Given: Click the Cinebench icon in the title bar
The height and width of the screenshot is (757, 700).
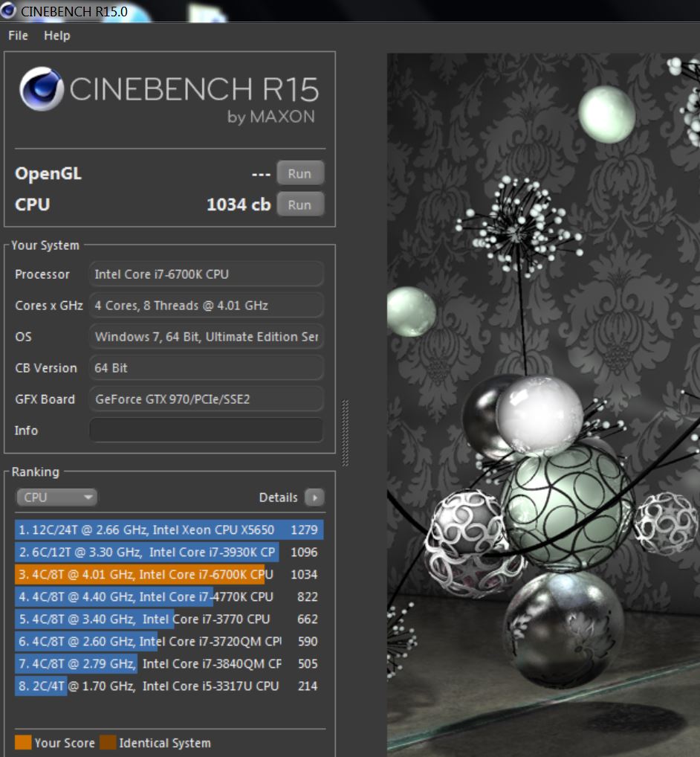Looking at the screenshot, I should click(x=7, y=10).
